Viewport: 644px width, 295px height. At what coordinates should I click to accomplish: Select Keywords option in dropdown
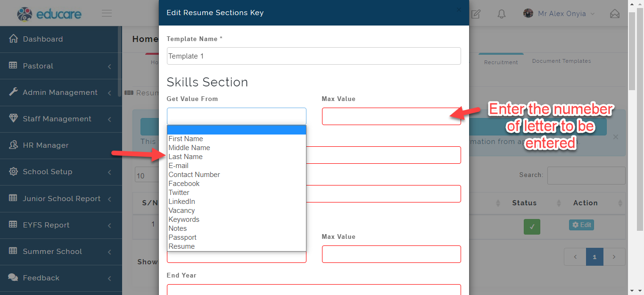click(237, 219)
